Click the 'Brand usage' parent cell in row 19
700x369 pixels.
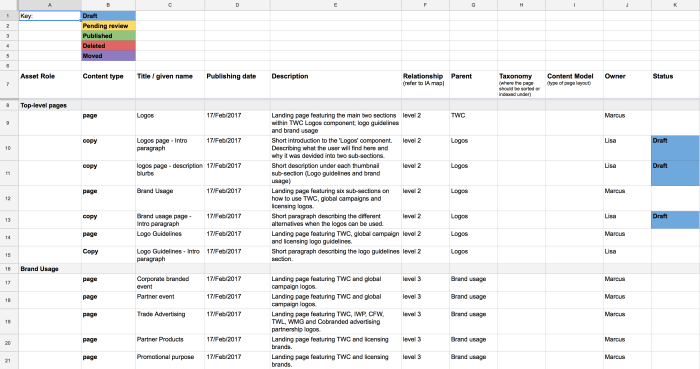click(x=474, y=322)
